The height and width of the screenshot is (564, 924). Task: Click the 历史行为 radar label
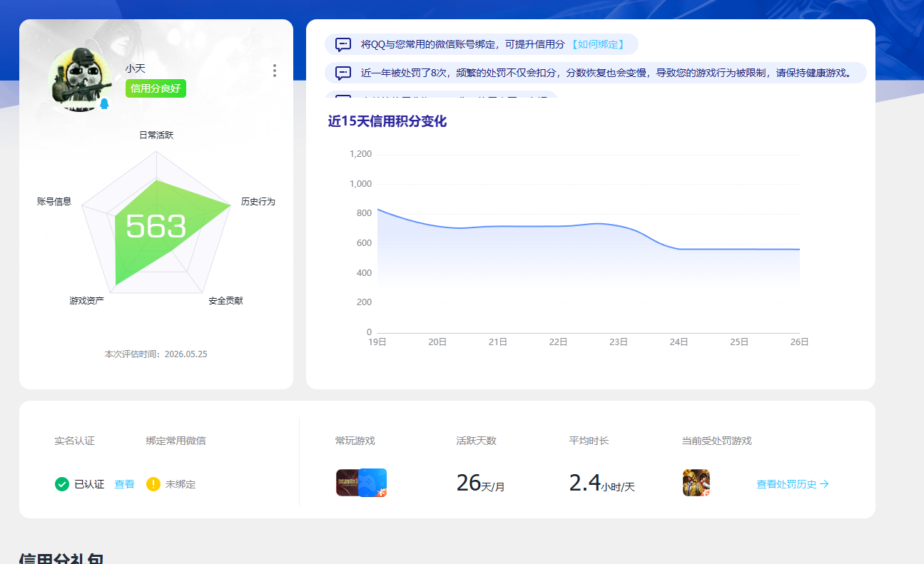[x=258, y=202]
